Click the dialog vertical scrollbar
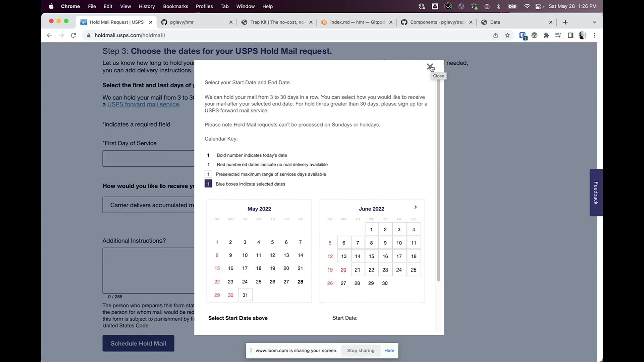The image size is (644, 362). pos(439,180)
